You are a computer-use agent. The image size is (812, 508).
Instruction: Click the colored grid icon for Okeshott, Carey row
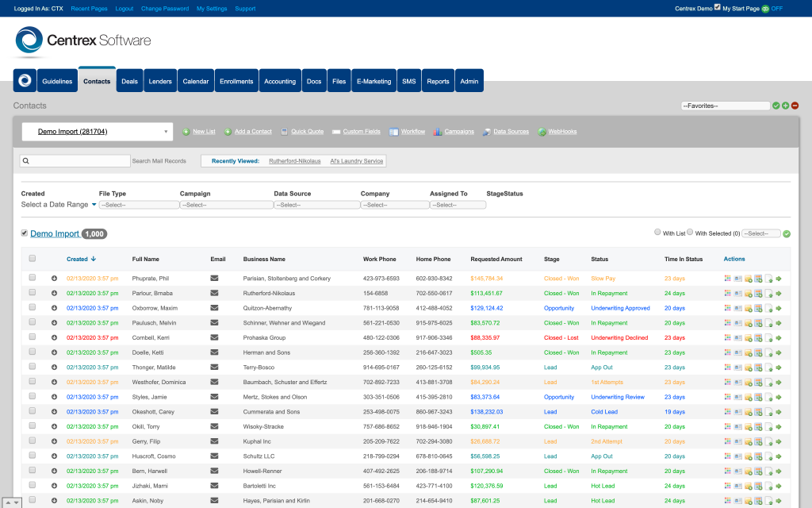[x=728, y=412]
